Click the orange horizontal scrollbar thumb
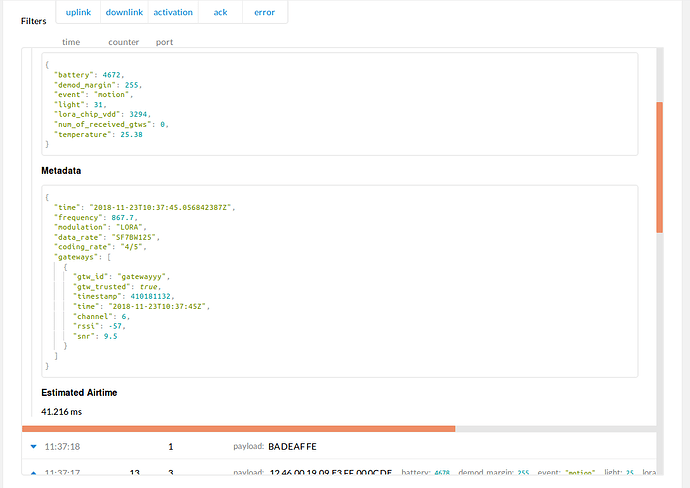 pyautogui.click(x=239, y=429)
